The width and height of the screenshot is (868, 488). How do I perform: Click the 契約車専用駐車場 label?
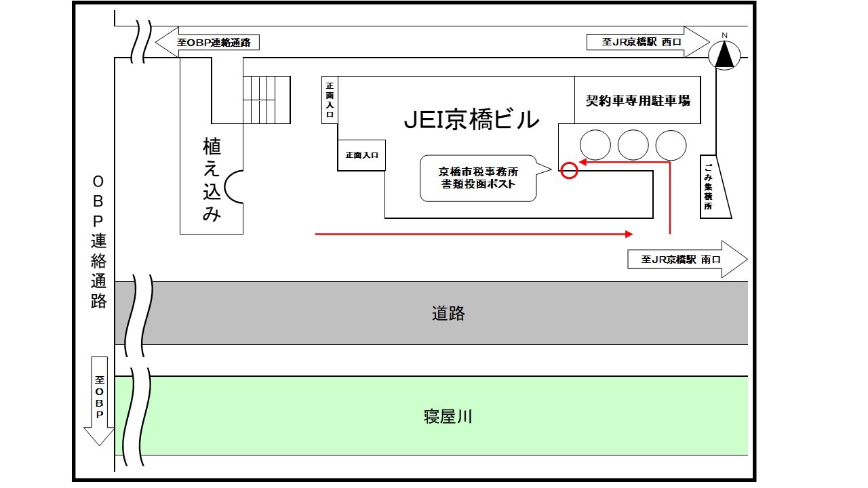[637, 100]
